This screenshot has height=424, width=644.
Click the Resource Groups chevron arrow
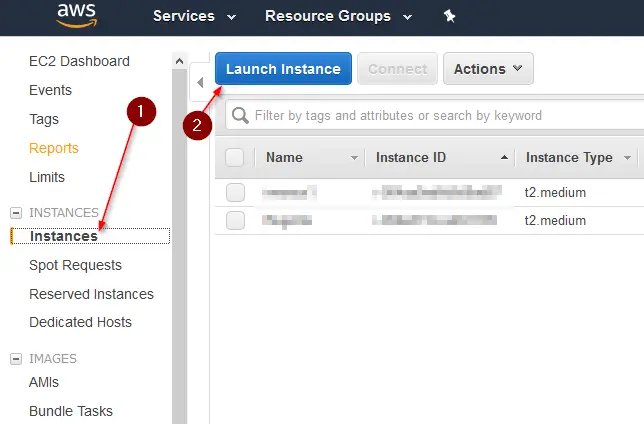[407, 17]
